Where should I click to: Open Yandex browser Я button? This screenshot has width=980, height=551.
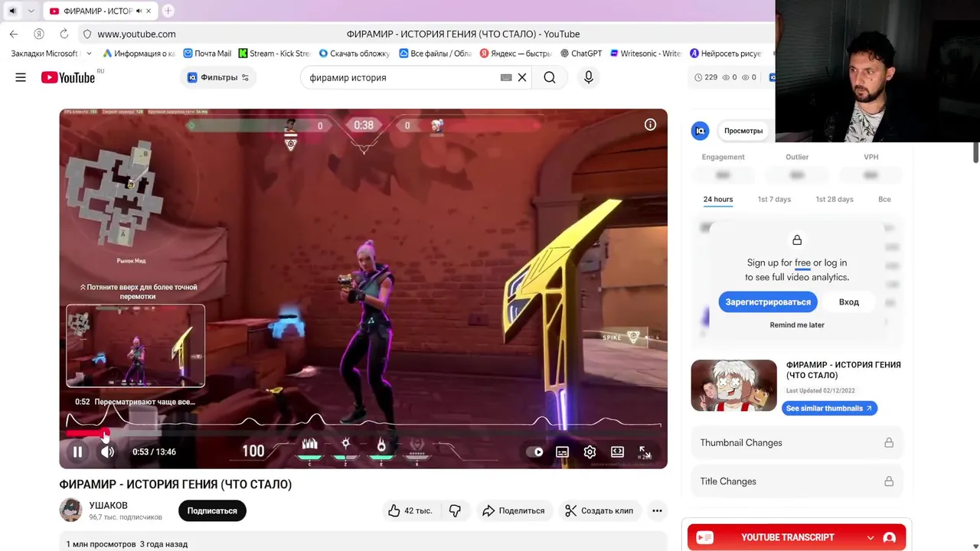click(x=39, y=34)
